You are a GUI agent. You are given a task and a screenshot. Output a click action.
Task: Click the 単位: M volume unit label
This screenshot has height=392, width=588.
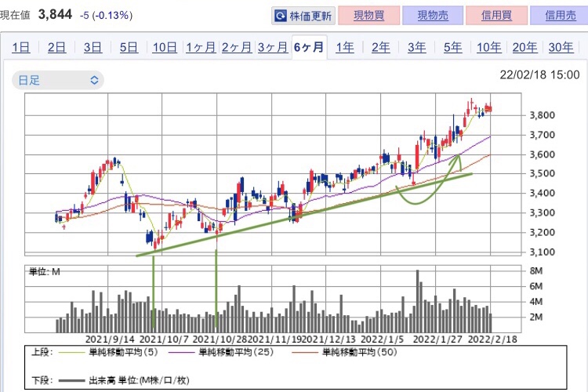point(45,271)
